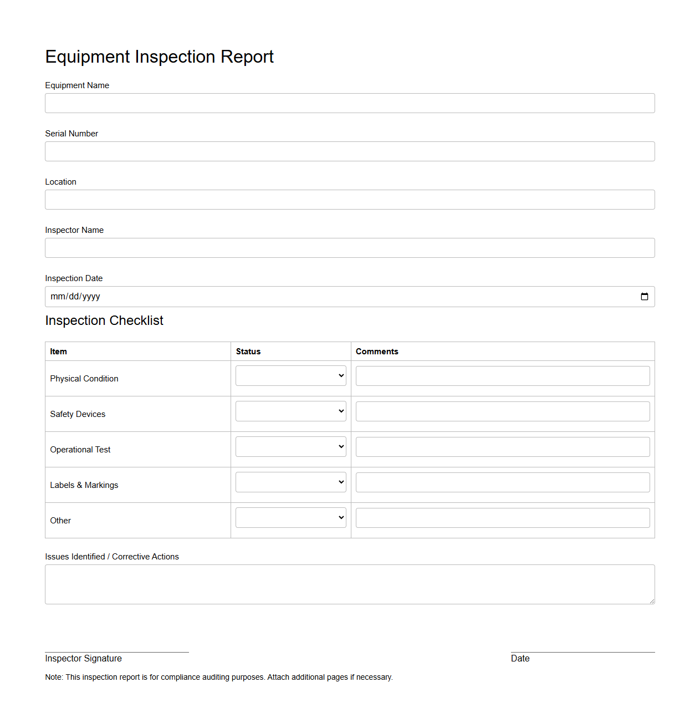700x728 pixels.
Task: Click the Safety Devices comments box
Action: coord(502,411)
